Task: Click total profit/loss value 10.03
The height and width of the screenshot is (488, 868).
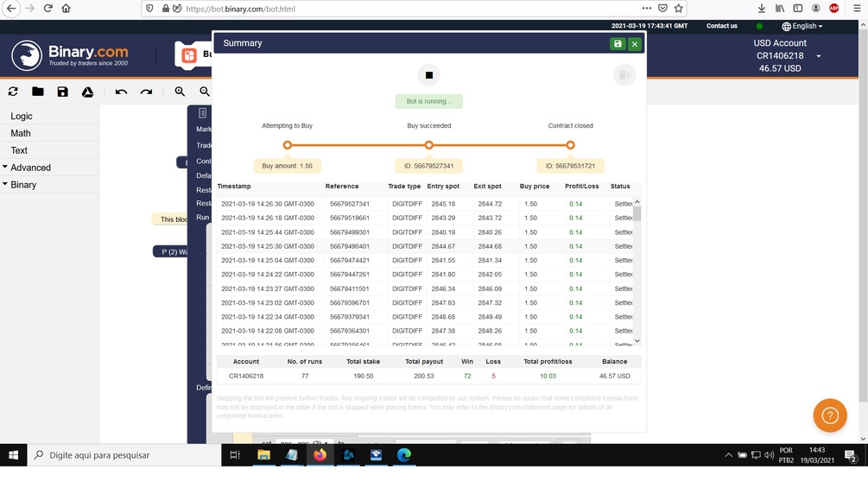Action: [548, 377]
